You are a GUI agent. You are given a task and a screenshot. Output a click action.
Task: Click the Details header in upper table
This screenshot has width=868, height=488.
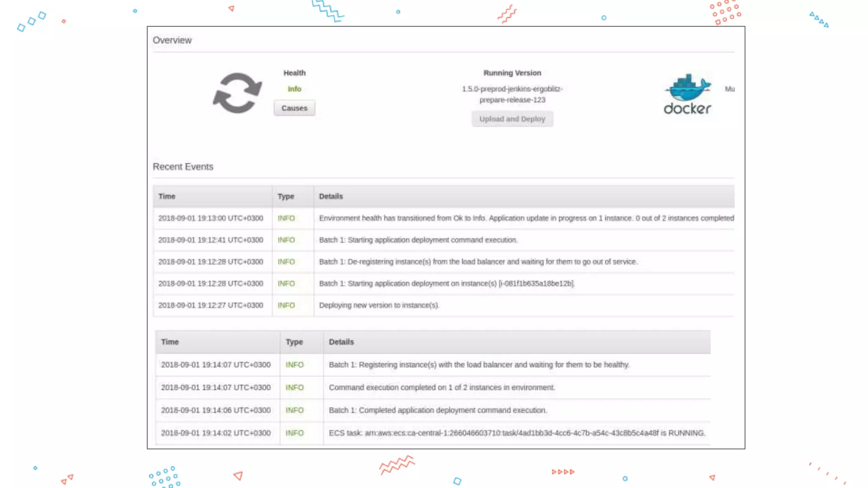[331, 196]
